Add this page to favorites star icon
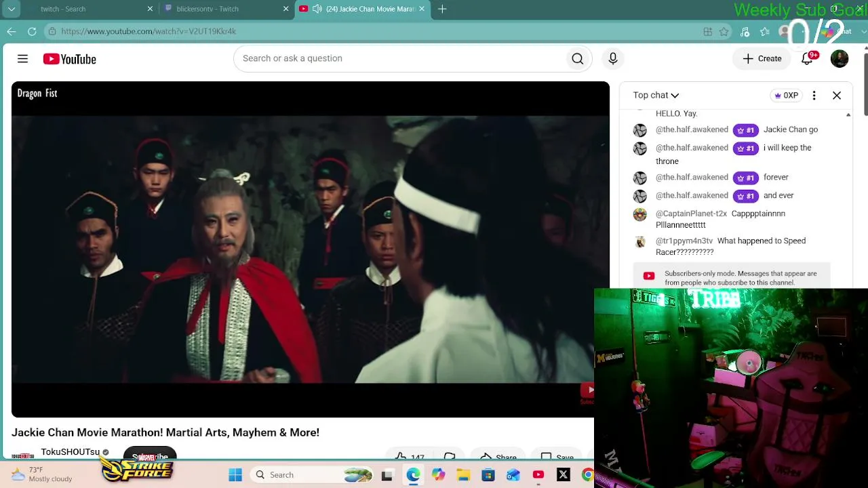 724,31
